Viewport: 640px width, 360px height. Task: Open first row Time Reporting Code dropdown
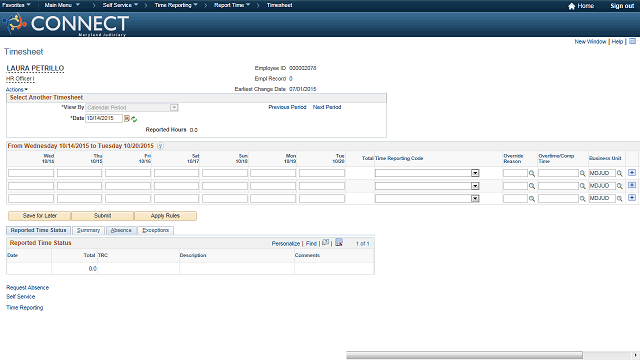[x=475, y=173]
